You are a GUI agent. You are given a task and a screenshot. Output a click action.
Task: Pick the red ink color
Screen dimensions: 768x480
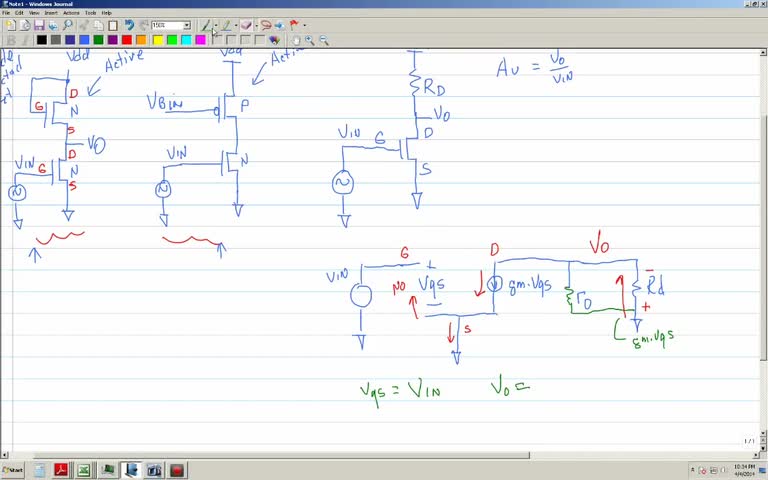pyautogui.click(x=127, y=40)
